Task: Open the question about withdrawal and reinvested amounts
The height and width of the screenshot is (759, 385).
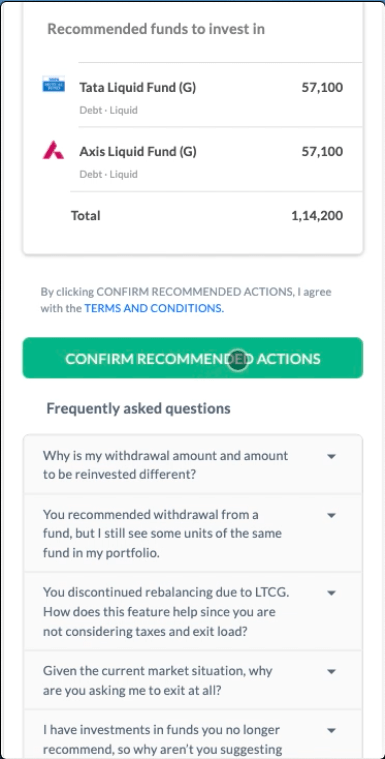Action: click(x=193, y=465)
